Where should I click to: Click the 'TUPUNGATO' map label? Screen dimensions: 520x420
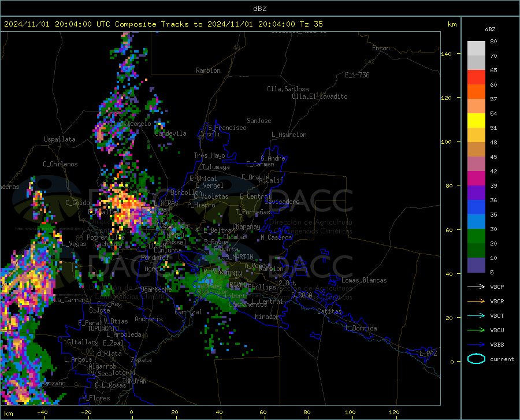[x=103, y=329]
